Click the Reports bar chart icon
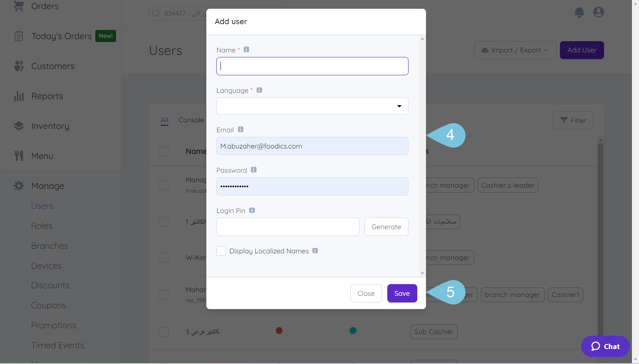 19,96
